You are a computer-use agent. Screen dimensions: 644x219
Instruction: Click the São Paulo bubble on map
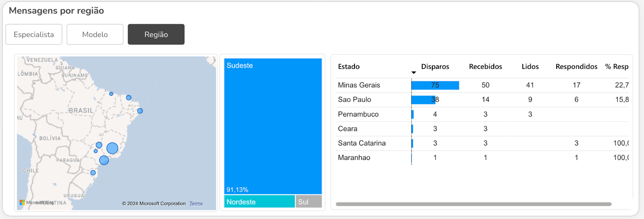click(x=104, y=160)
